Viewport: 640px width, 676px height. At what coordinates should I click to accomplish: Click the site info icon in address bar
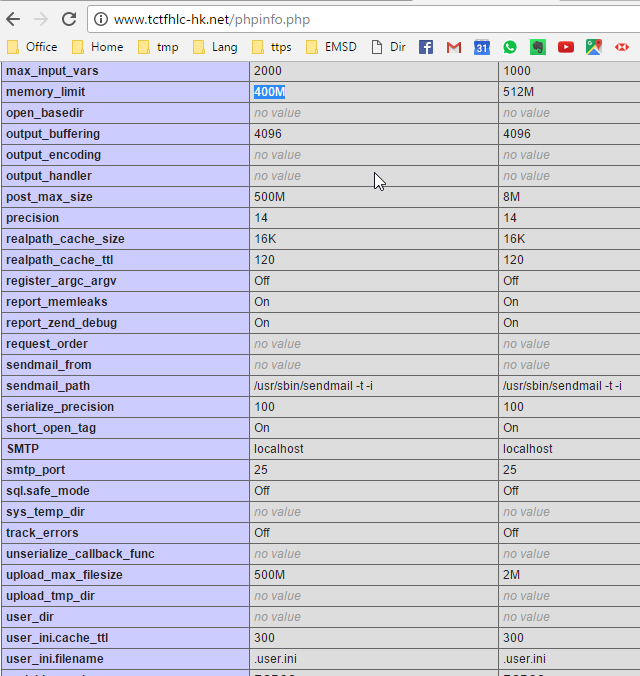[x=101, y=19]
